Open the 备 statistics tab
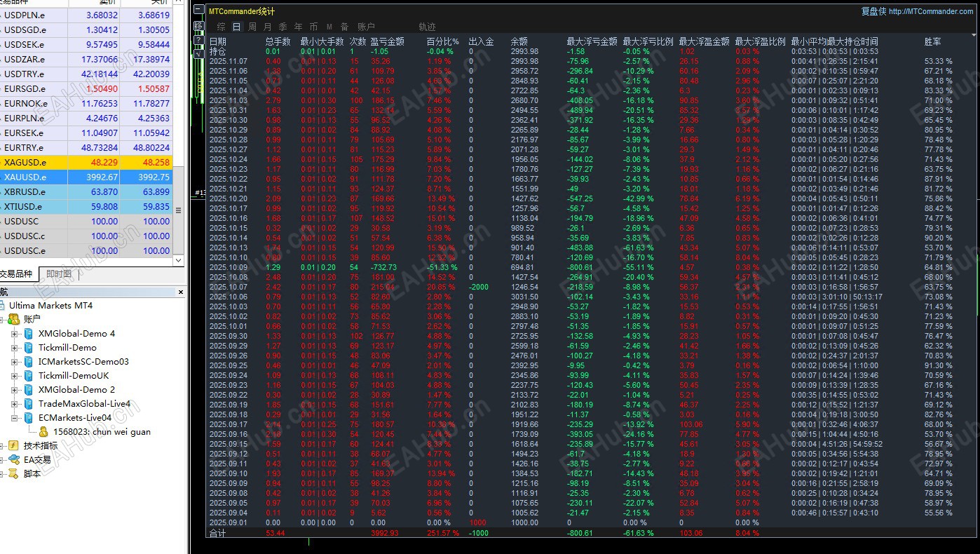This screenshot has height=554, width=980. click(345, 27)
